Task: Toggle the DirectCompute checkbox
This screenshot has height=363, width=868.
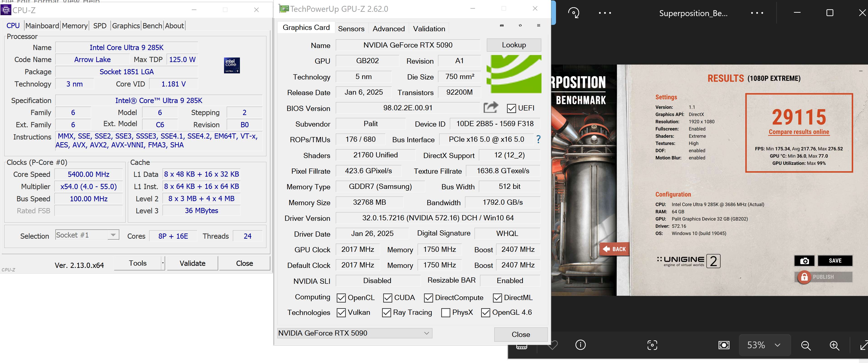Action: tap(428, 298)
